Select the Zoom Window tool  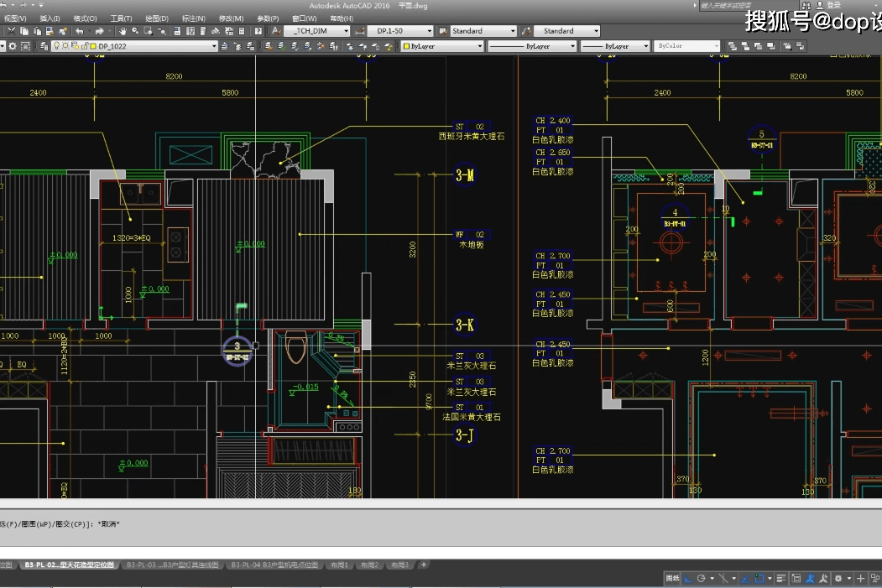tap(149, 32)
